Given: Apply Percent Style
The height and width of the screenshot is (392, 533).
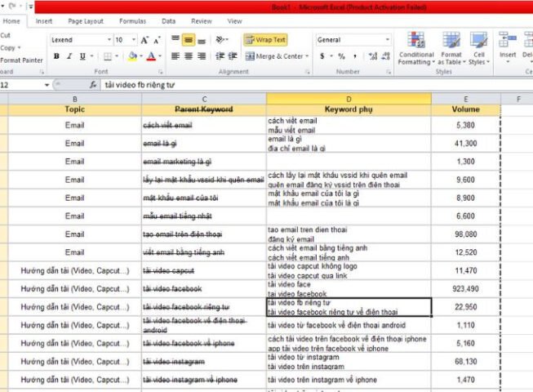Looking at the screenshot, I should [341, 56].
